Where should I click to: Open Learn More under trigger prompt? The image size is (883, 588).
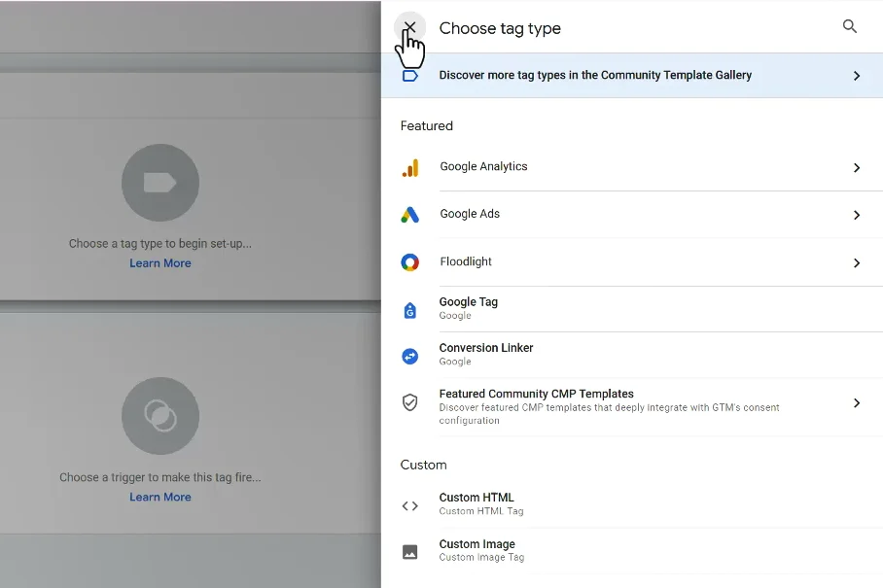[160, 497]
